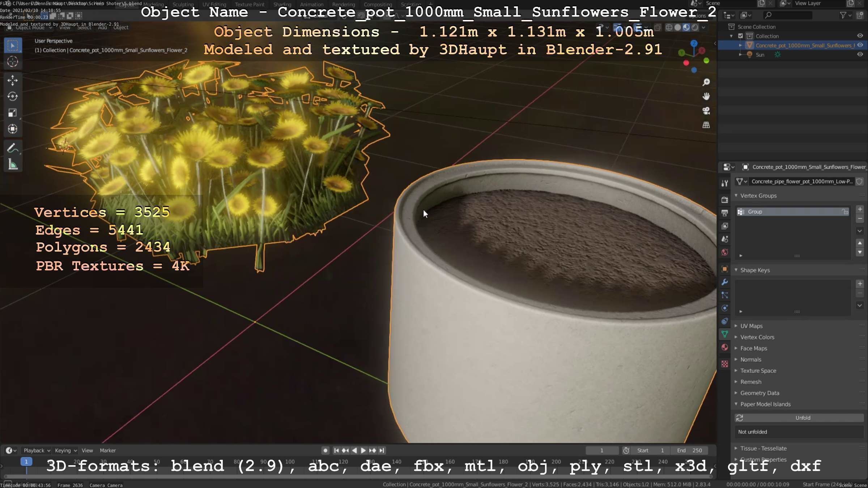This screenshot has height=488, width=868.
Task: Select the Measure tool
Action: (13, 164)
